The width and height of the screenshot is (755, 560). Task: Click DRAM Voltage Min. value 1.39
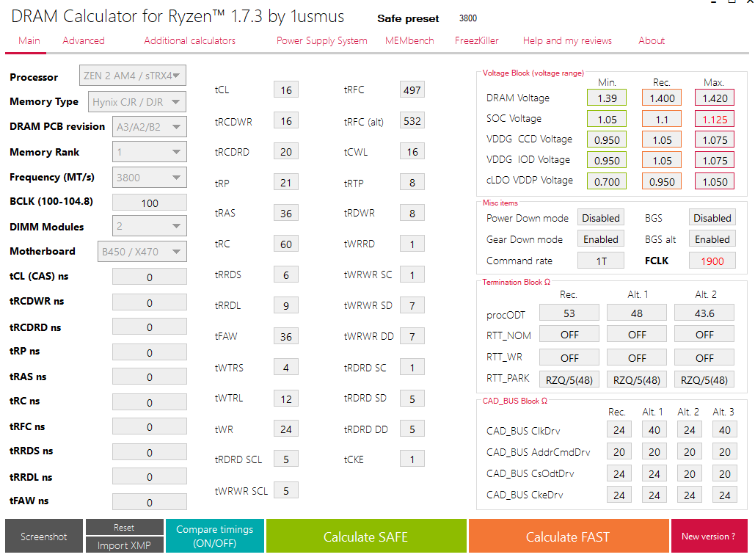pos(607,98)
